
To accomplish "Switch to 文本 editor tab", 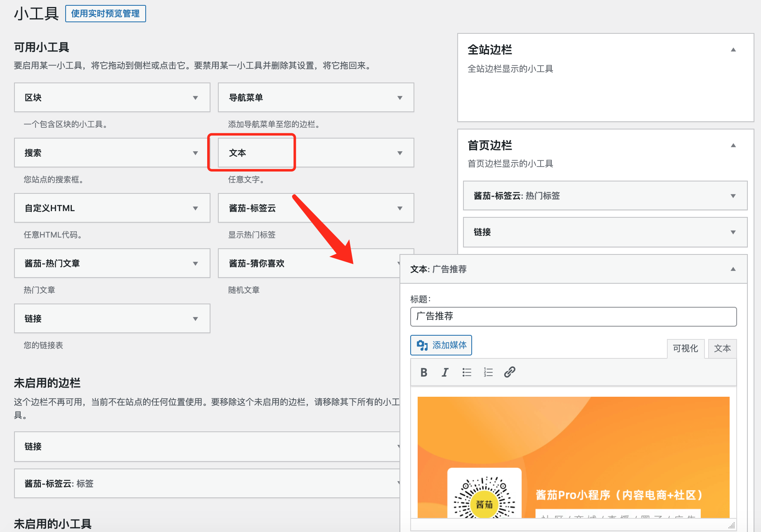I will coord(722,348).
